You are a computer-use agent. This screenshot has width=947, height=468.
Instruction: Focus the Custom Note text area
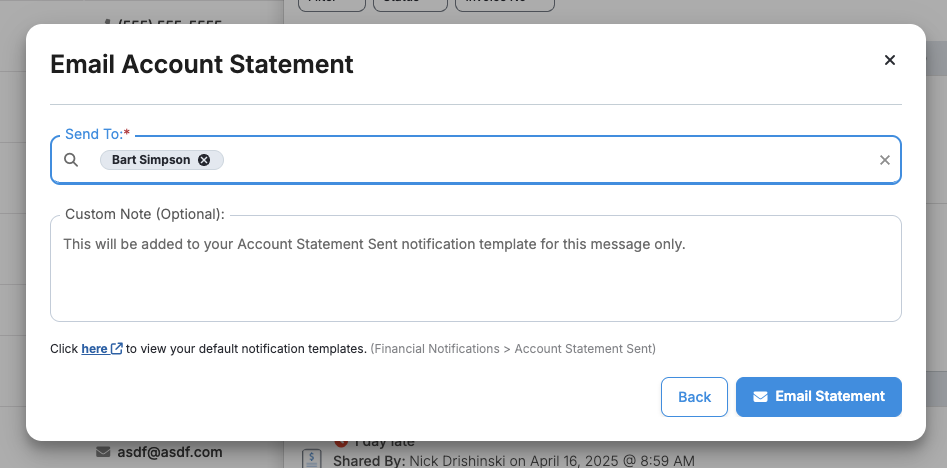pos(476,269)
